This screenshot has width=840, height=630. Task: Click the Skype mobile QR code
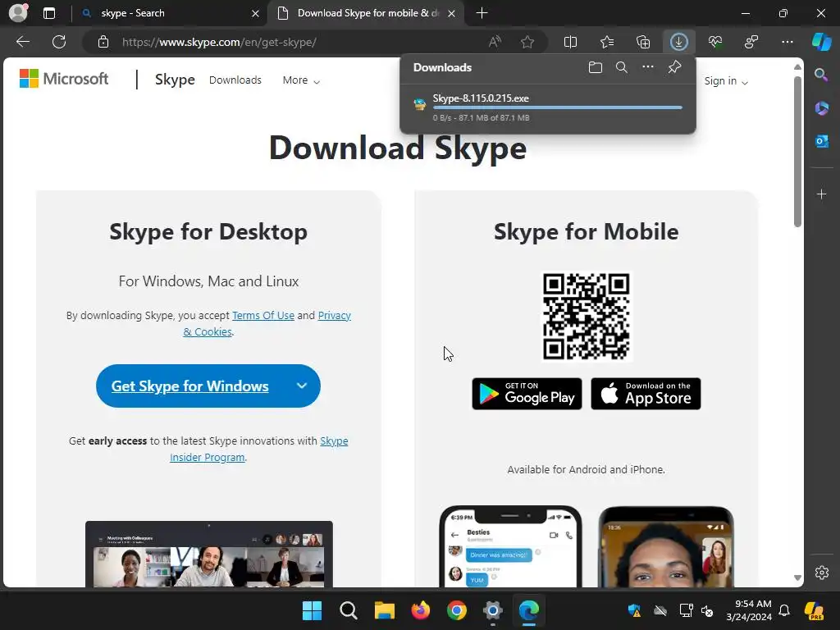(x=586, y=316)
